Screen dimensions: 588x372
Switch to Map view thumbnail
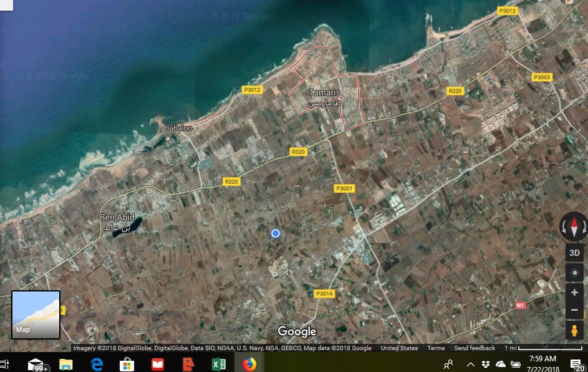tap(36, 315)
